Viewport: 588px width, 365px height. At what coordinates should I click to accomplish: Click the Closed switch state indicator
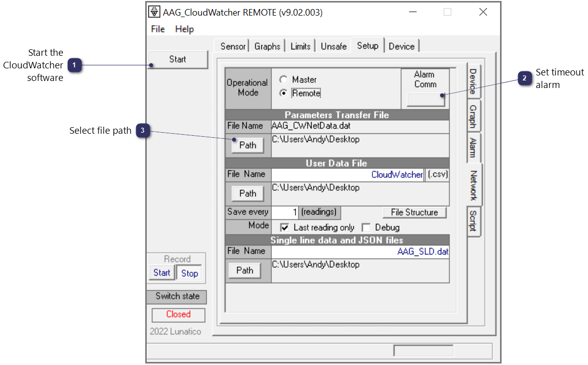pos(178,314)
